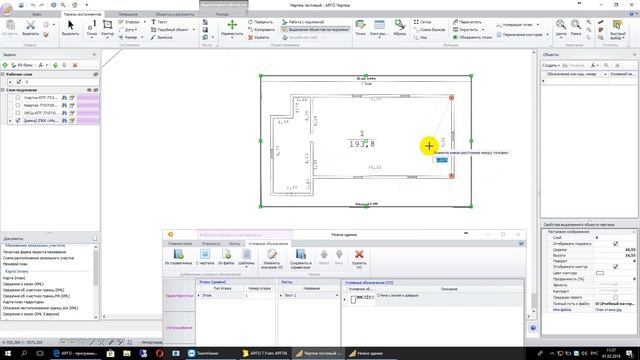The image size is (640, 360).
Task: Open the Подобный объект dropdown arrow
Action: [193, 29]
